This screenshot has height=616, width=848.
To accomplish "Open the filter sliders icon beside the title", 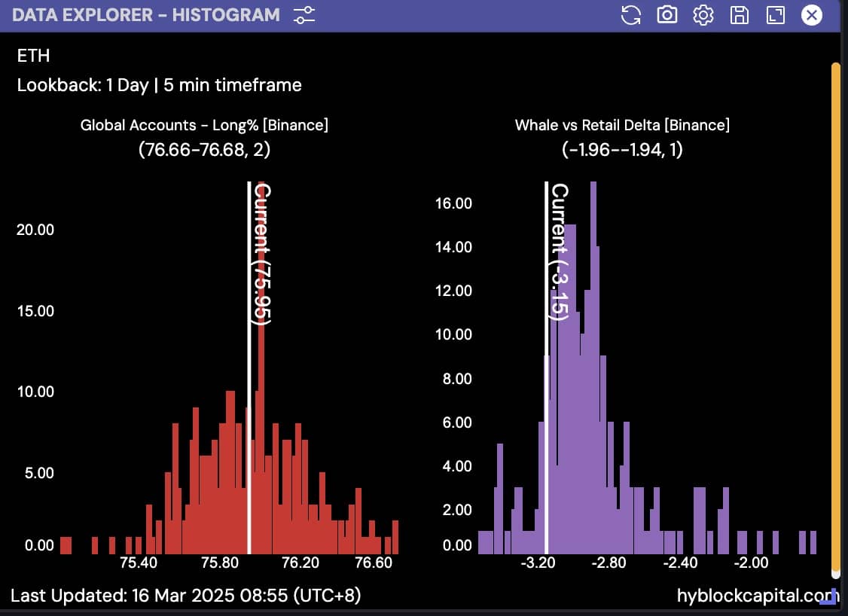I will click(x=305, y=14).
